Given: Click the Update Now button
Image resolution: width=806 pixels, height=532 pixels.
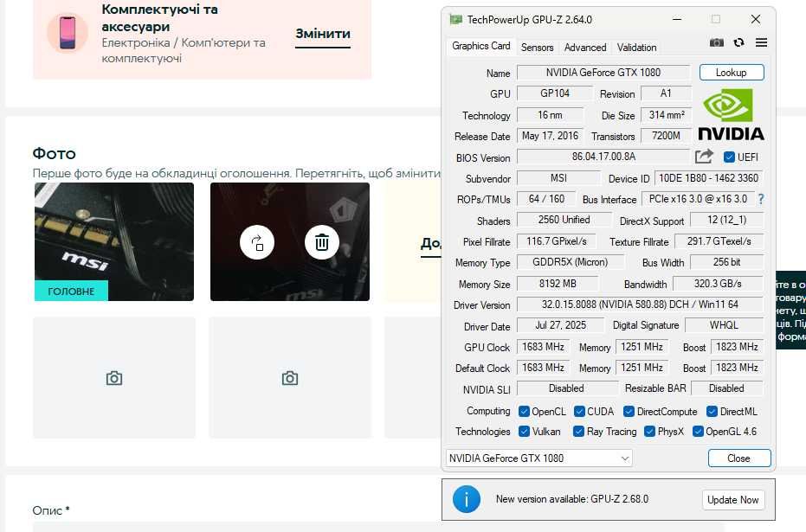Looking at the screenshot, I should pyautogui.click(x=732, y=500).
